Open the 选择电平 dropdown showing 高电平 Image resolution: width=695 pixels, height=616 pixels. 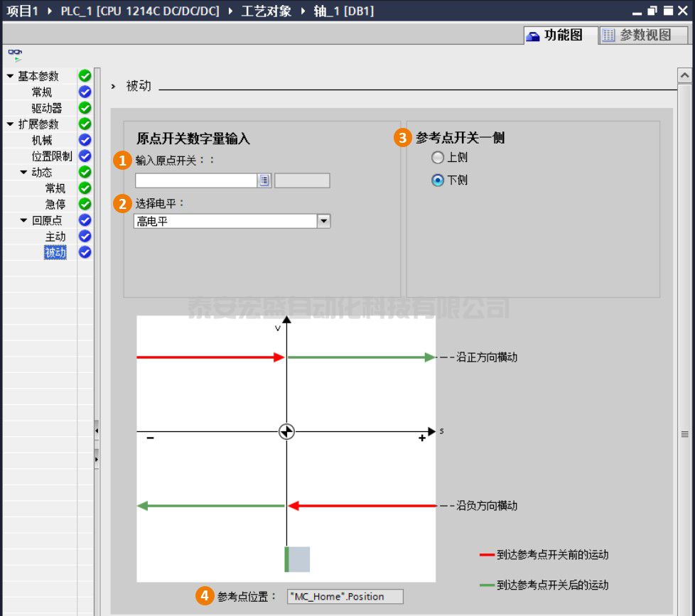tap(323, 222)
